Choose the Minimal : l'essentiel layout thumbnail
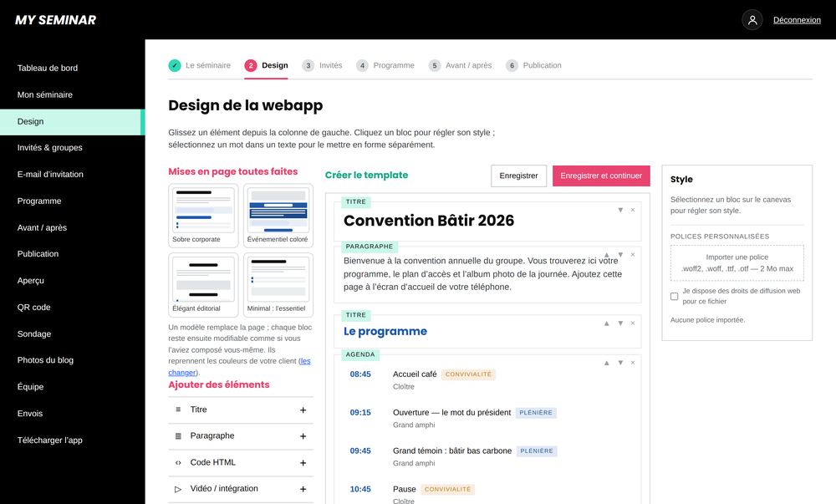This screenshot has height=504, width=836. click(278, 285)
